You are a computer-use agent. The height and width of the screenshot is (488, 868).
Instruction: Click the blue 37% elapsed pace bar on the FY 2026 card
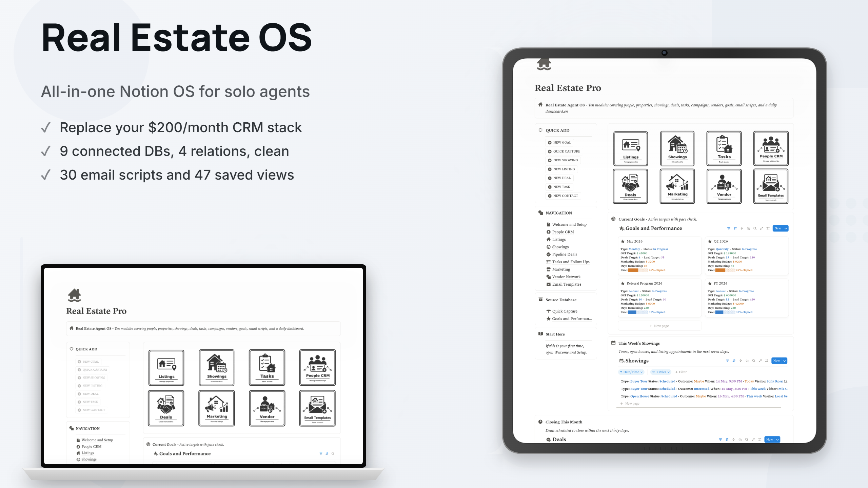click(x=725, y=312)
